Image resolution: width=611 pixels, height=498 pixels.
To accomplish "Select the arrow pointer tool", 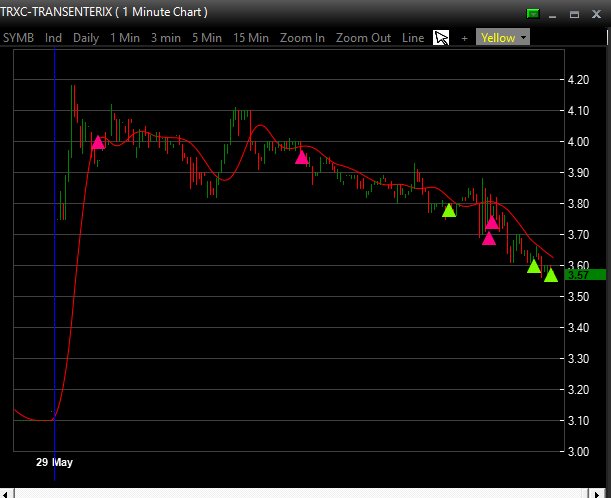I will [441, 38].
